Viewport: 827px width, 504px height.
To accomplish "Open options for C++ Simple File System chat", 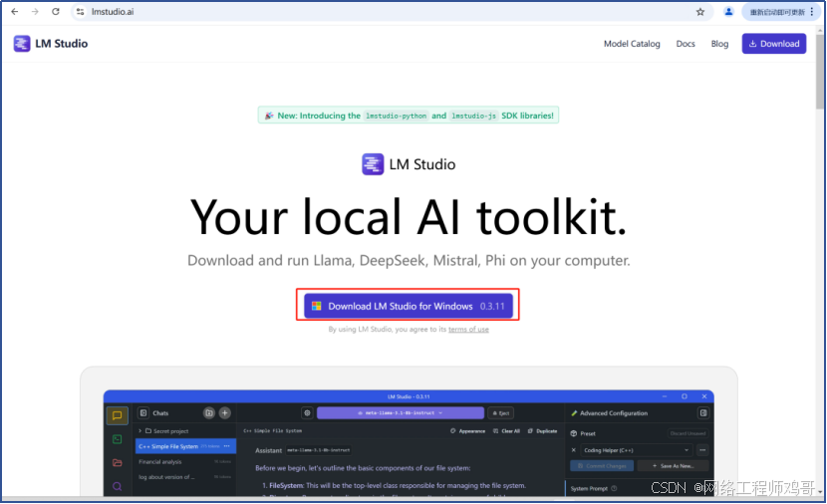I will pos(227,446).
